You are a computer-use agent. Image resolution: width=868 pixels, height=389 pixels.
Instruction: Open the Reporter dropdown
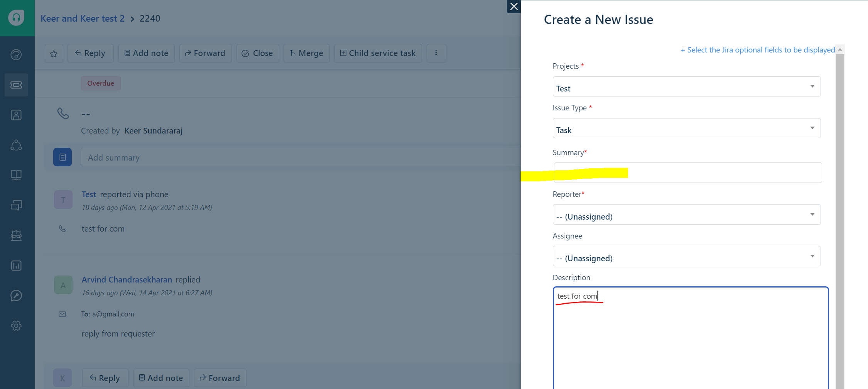coord(687,215)
